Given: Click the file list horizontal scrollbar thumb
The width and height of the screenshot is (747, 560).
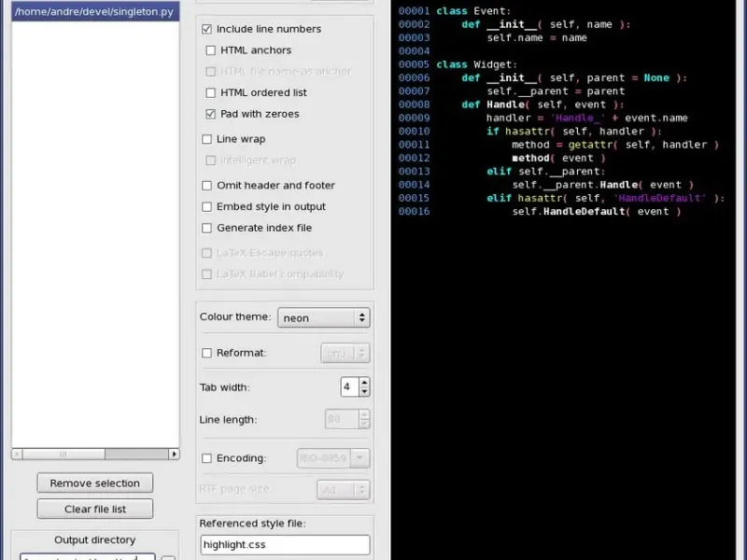Looking at the screenshot, I should click(x=63, y=455).
